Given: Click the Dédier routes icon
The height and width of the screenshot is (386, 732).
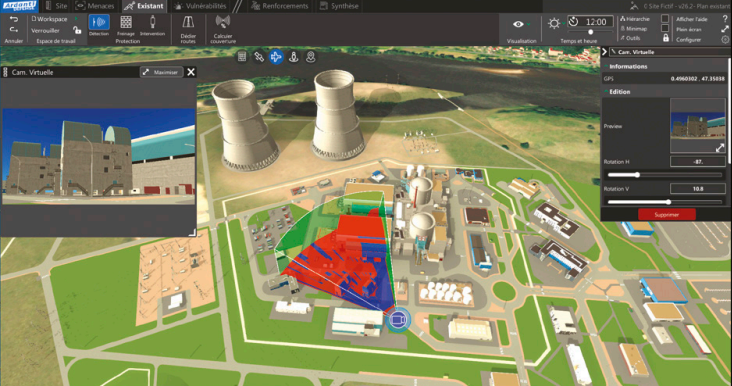Looking at the screenshot, I should coord(188,23).
